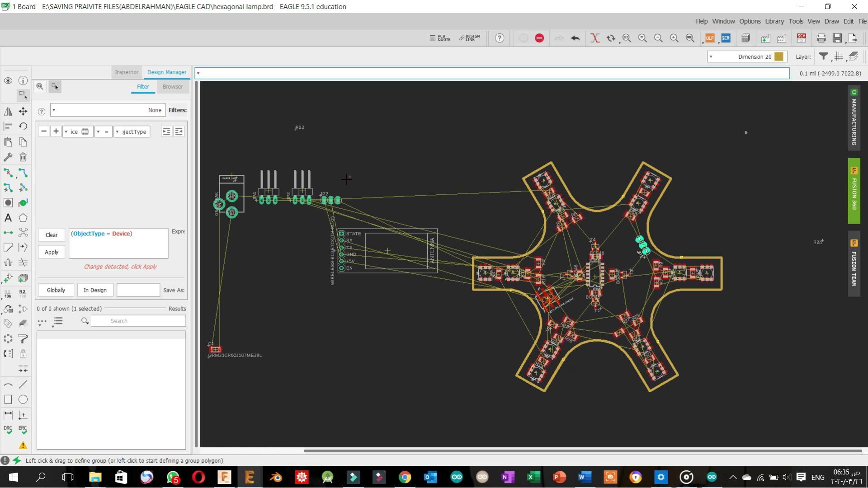Select the Polygon tool
The height and width of the screenshot is (488, 868).
point(23,218)
